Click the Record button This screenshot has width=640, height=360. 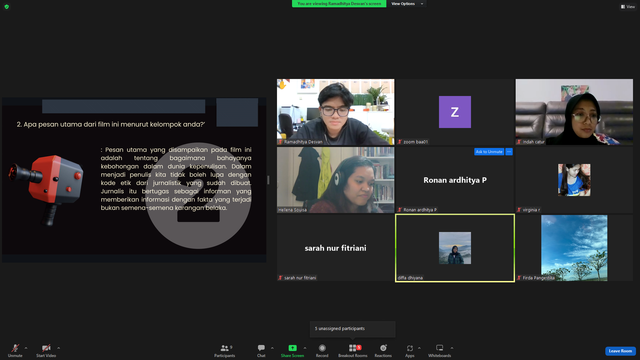(x=322, y=350)
